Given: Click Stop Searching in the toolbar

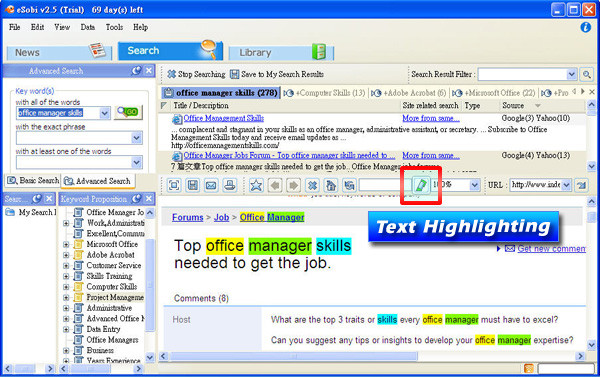Looking at the screenshot, I should [x=196, y=74].
